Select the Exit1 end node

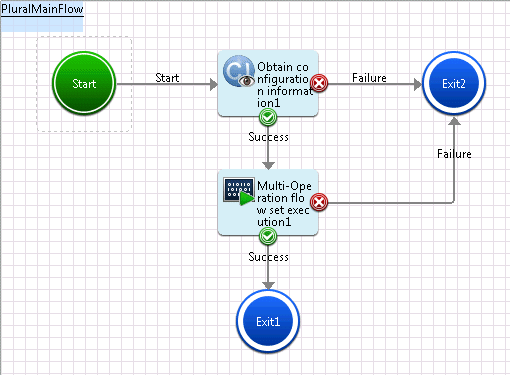pyautogui.click(x=268, y=321)
